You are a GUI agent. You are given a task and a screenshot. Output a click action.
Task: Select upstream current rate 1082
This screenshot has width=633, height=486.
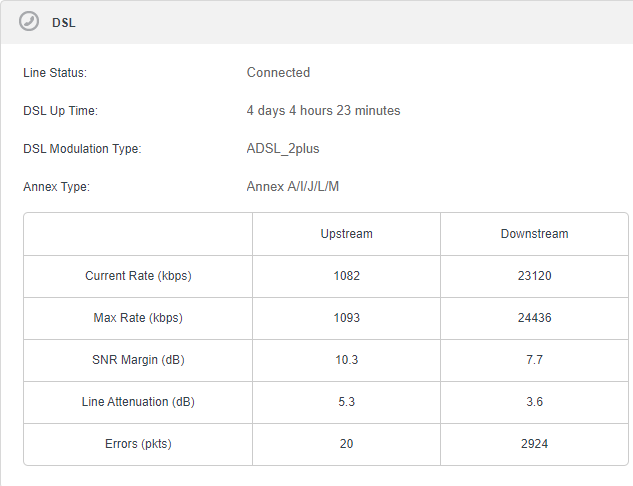[x=346, y=276]
